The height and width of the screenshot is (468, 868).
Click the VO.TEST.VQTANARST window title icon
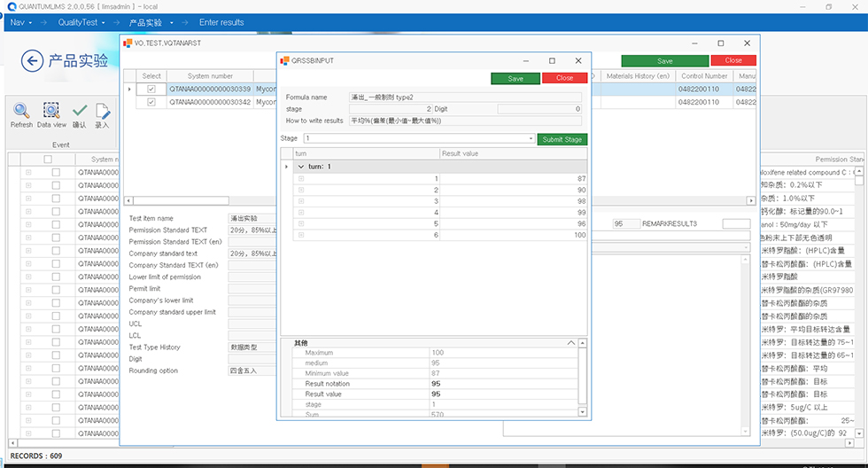click(128, 43)
